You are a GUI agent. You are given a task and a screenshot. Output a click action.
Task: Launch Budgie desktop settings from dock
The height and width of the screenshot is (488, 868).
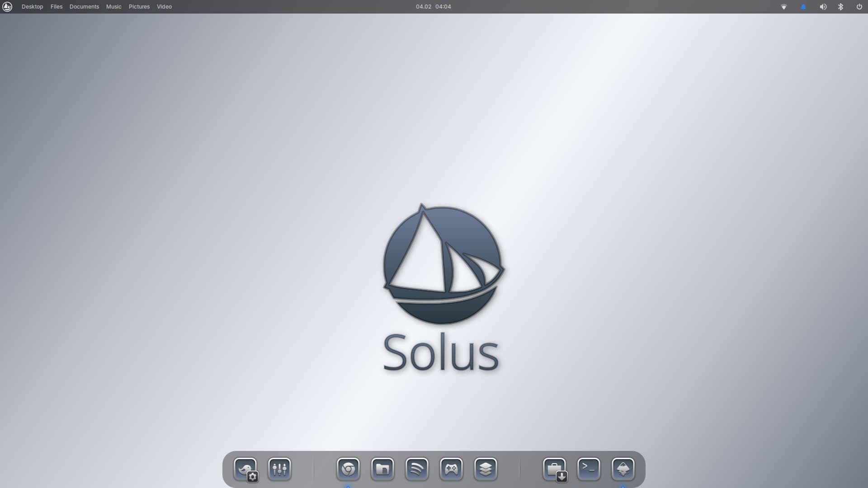[x=245, y=469]
